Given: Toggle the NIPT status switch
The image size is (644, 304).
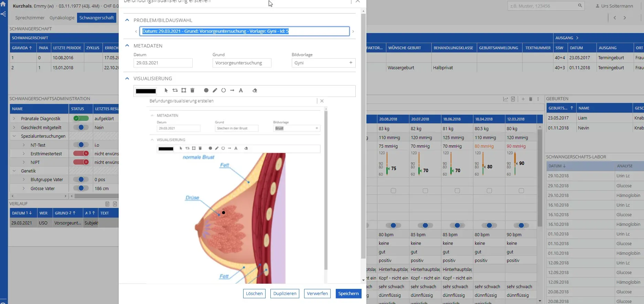Looking at the screenshot, I should [x=81, y=162].
